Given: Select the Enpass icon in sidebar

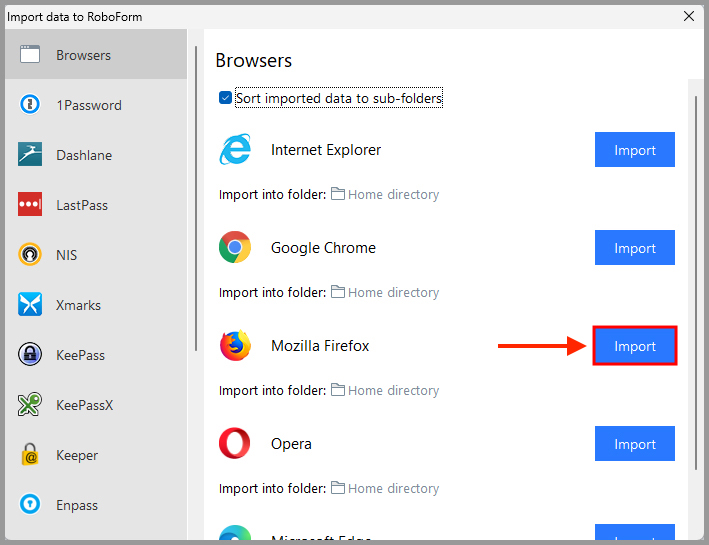Looking at the screenshot, I should [x=30, y=505].
